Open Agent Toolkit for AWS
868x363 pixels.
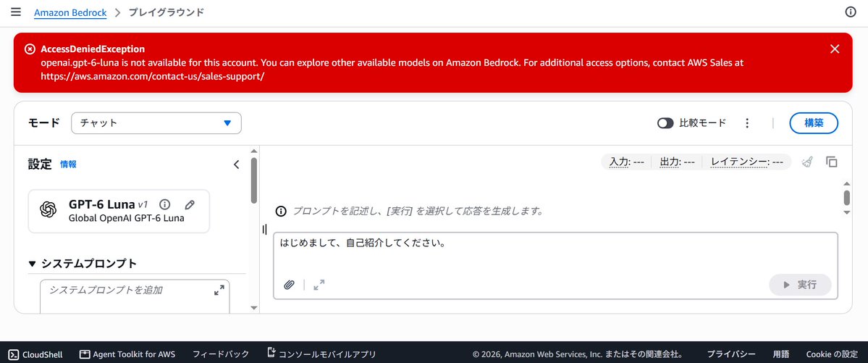point(127,354)
